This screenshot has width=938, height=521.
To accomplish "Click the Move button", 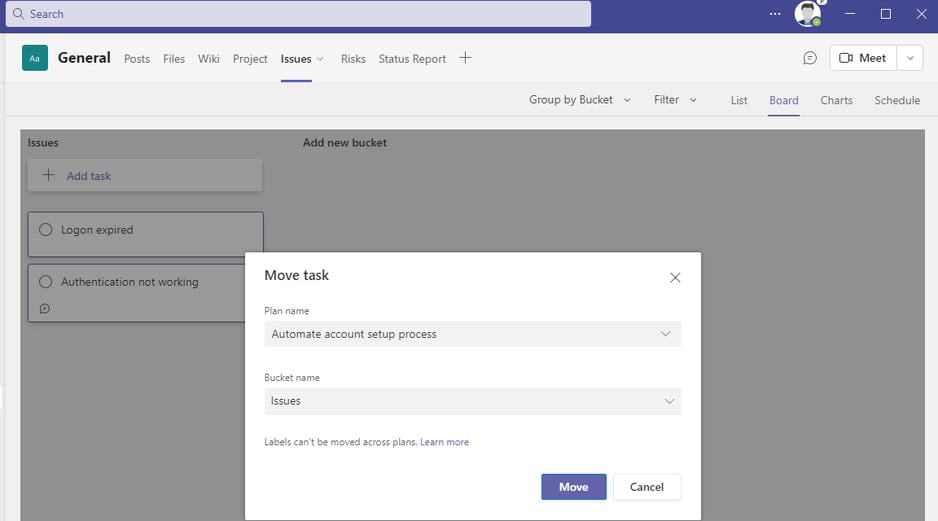I will tap(574, 487).
